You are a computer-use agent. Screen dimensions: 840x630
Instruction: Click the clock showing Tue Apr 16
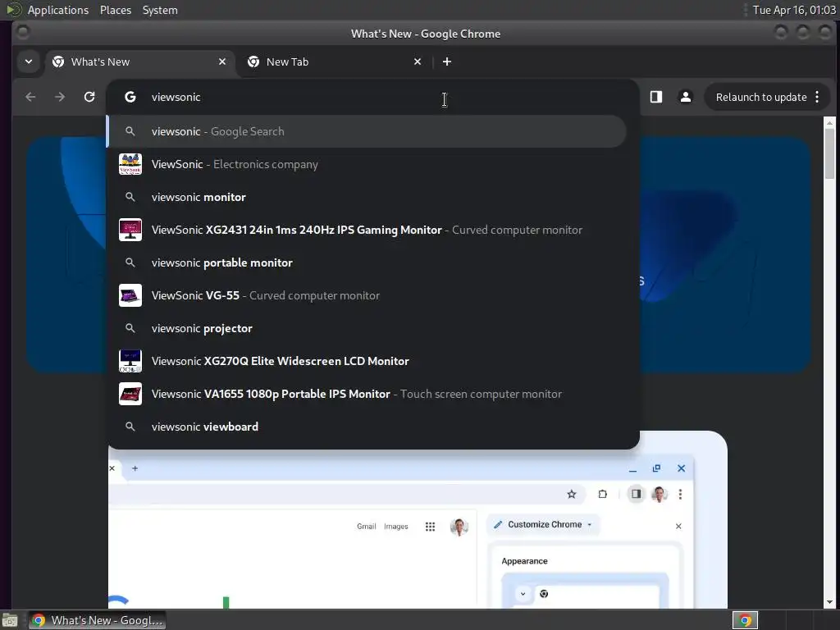[x=794, y=10]
